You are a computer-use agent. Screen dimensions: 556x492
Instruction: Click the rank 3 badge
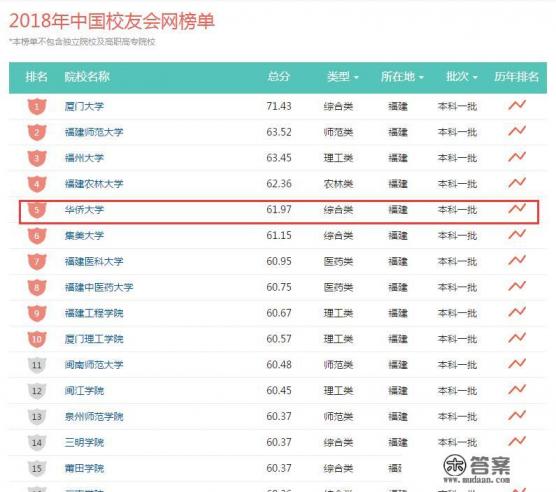coord(37,158)
